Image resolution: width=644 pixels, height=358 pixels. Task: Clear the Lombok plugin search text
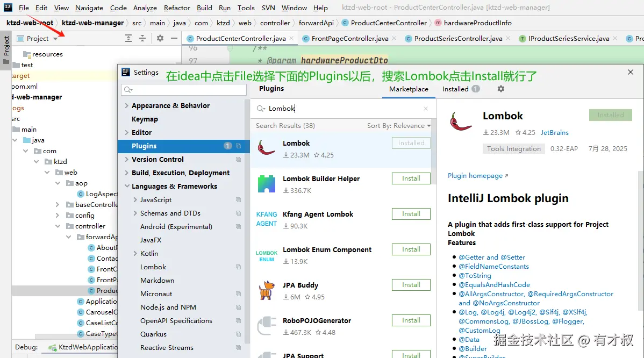(426, 109)
